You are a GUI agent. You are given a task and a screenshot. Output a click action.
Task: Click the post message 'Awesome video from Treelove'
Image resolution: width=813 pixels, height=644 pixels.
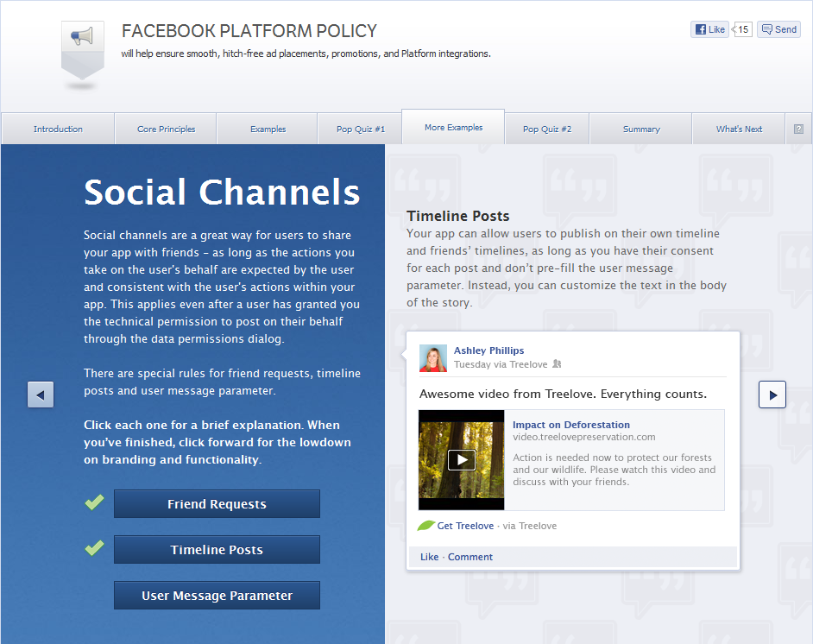(563, 394)
